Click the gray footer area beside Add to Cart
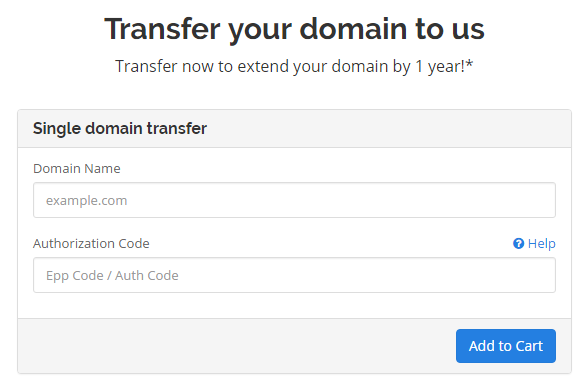 point(236,346)
